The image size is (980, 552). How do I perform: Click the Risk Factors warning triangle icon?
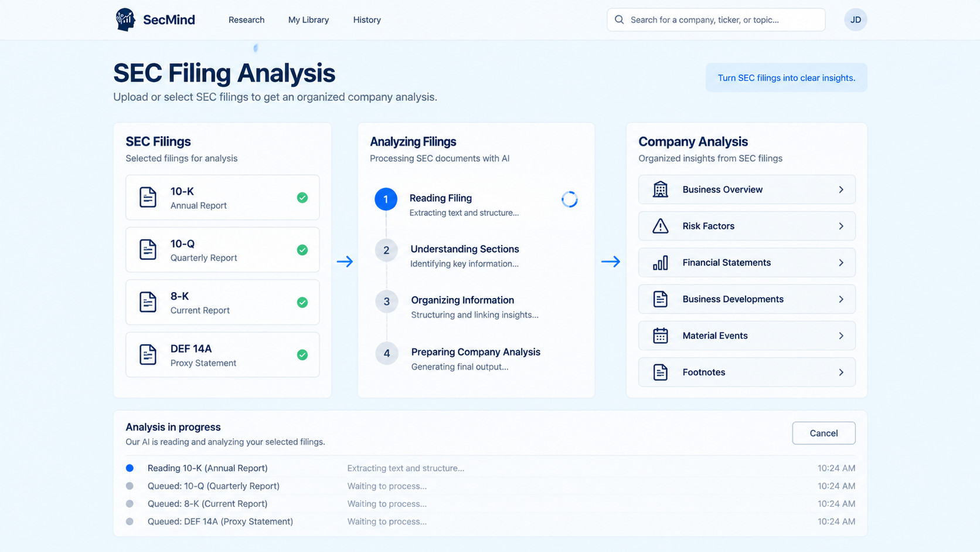tap(661, 226)
